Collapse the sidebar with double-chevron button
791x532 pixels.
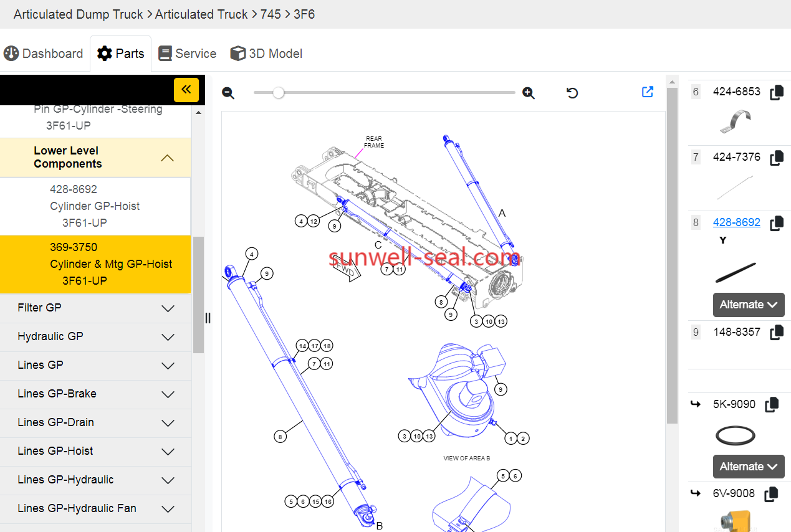[186, 90]
